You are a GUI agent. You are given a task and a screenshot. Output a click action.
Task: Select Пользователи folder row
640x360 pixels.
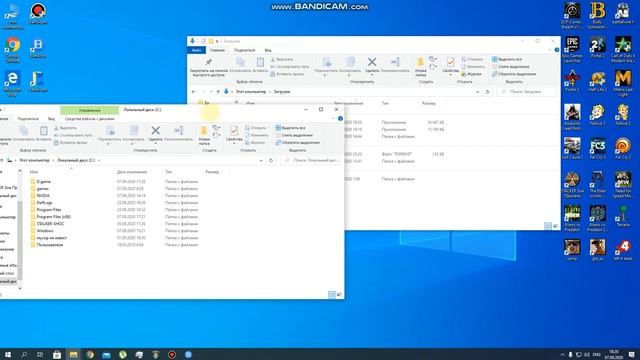[x=114, y=245]
